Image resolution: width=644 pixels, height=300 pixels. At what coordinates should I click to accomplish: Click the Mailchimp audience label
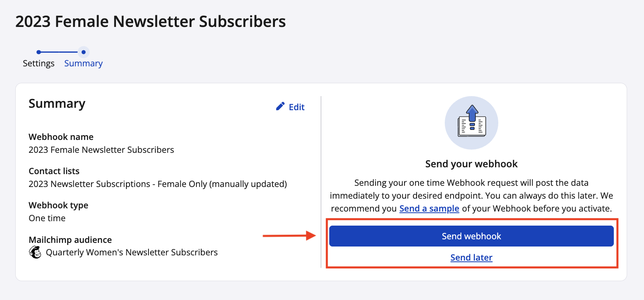(70, 240)
